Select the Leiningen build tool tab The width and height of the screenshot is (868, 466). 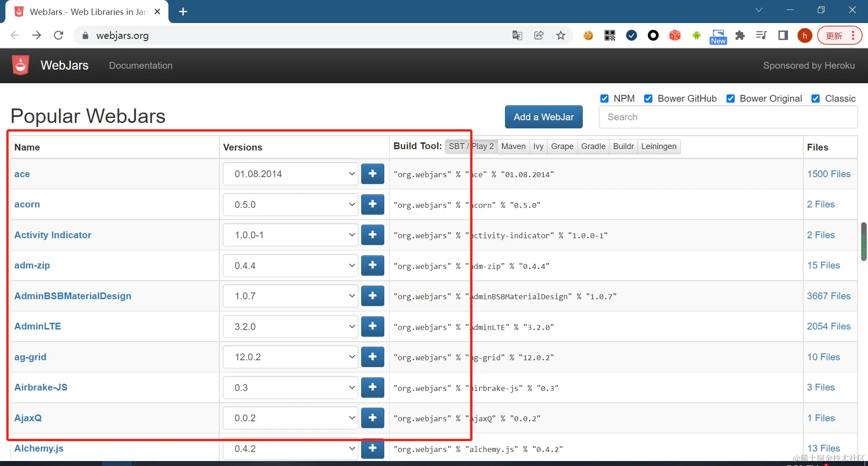click(659, 146)
